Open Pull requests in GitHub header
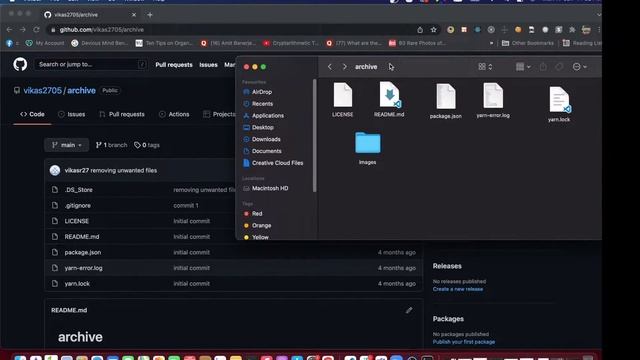The width and height of the screenshot is (640, 360). pos(174,64)
